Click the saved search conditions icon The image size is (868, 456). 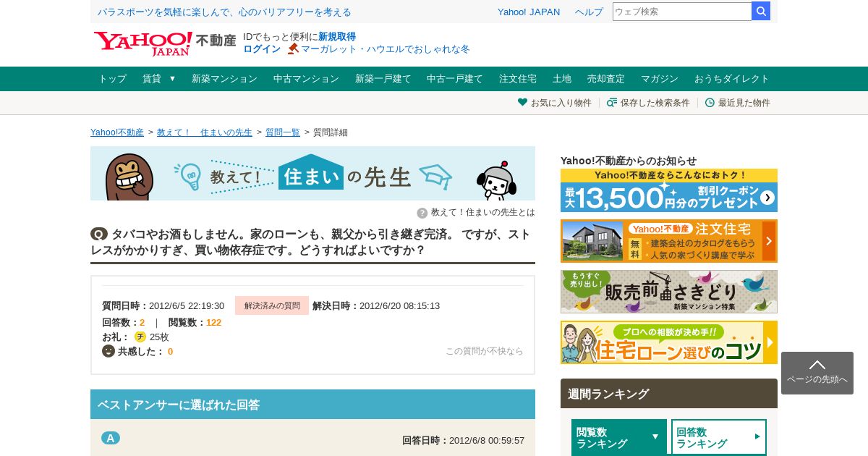(x=612, y=102)
